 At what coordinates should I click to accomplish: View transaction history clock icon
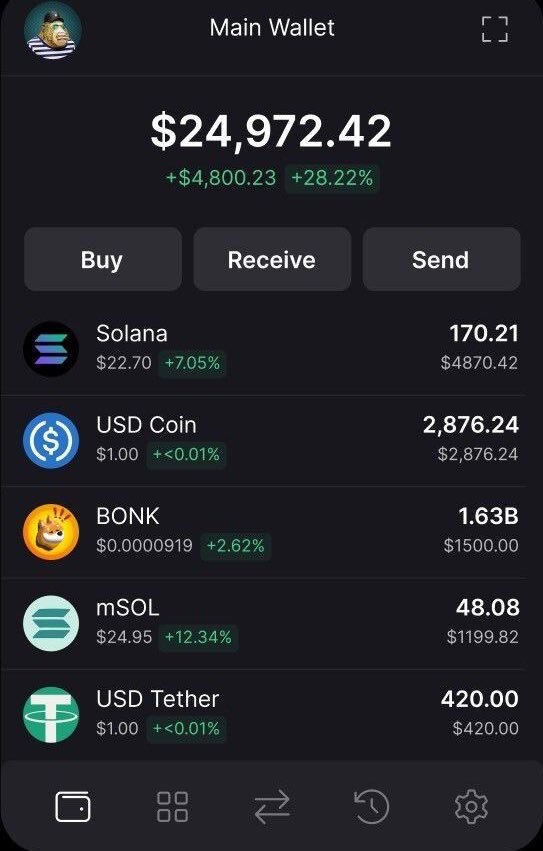click(371, 806)
